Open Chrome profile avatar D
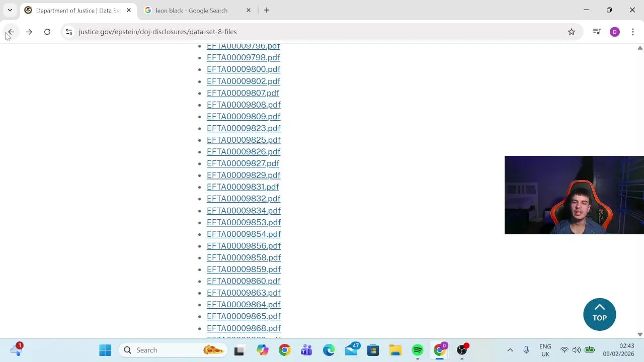 pos(615,32)
